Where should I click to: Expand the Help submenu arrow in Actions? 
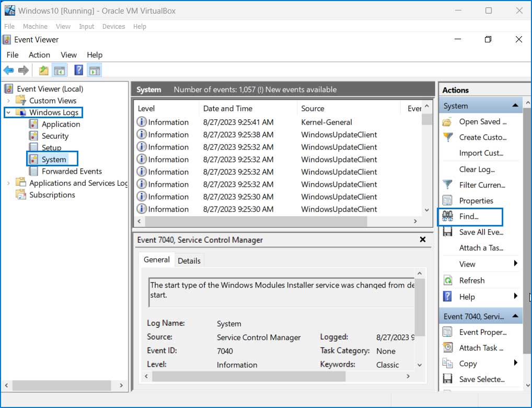[x=515, y=296]
